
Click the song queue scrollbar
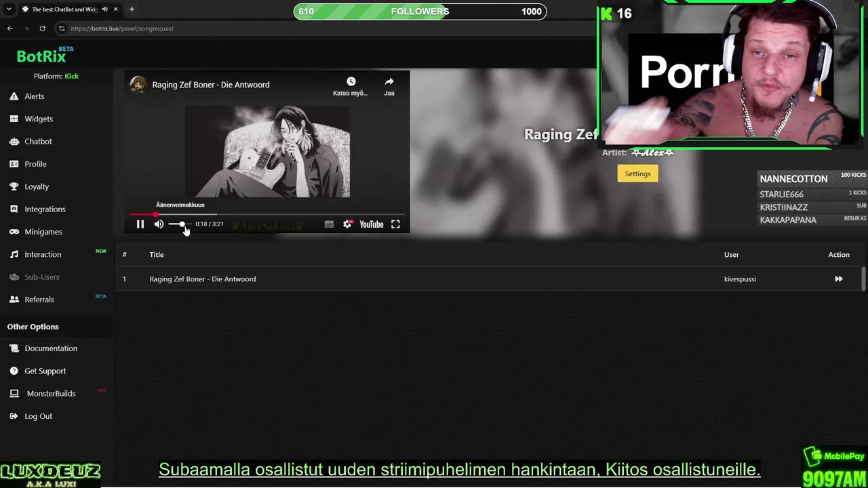click(x=863, y=279)
